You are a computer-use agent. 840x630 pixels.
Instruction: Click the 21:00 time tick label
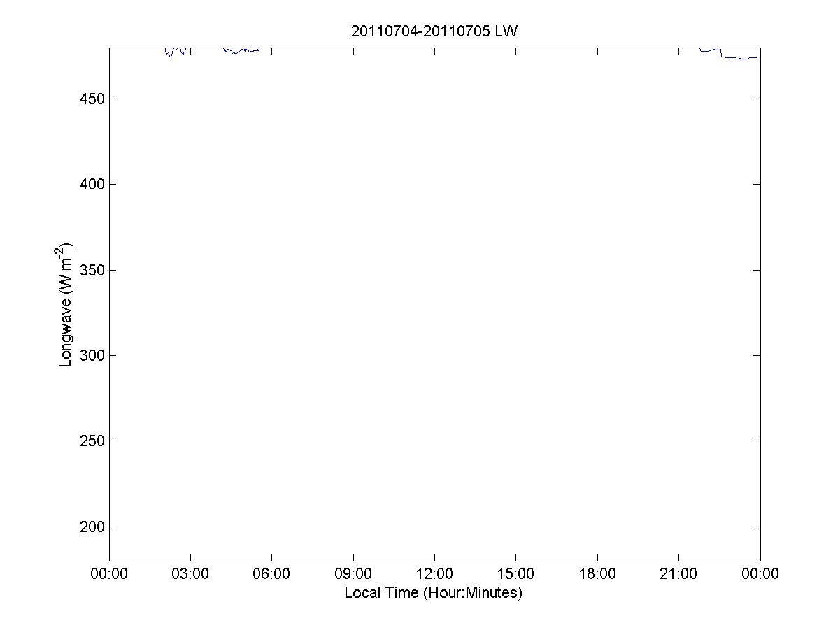pyautogui.click(x=678, y=575)
